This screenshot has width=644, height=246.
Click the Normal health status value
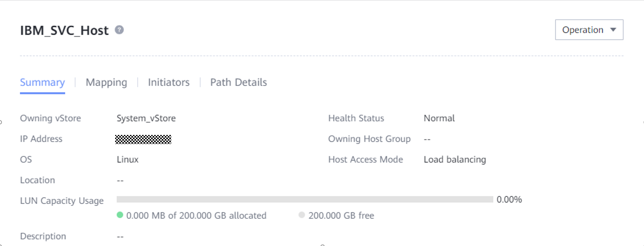click(439, 118)
